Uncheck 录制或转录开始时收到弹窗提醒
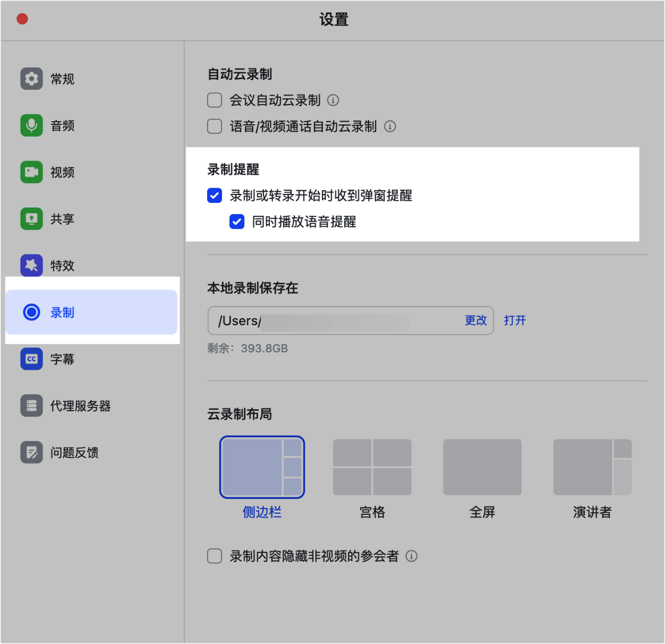Screen dimensions: 665x644 coord(215,196)
